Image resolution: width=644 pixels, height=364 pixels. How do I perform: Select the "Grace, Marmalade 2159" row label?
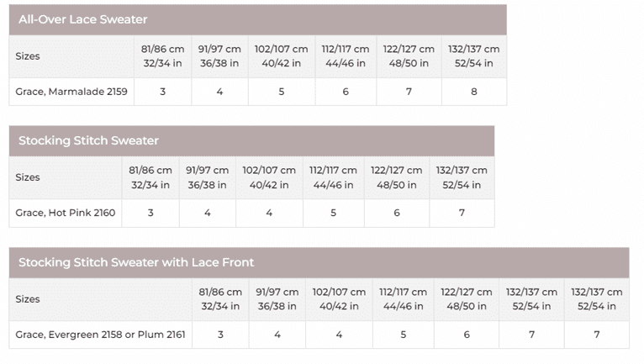(71, 92)
